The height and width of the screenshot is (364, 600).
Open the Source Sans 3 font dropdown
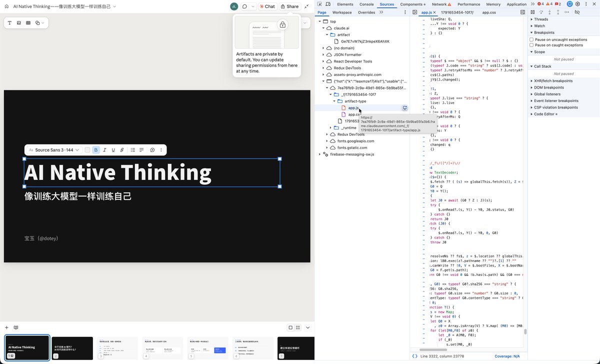(x=54, y=150)
